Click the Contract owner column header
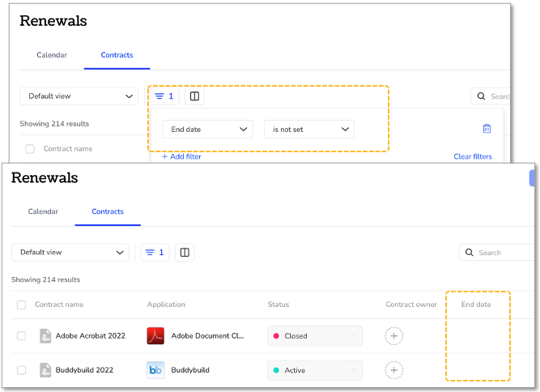 coord(411,305)
